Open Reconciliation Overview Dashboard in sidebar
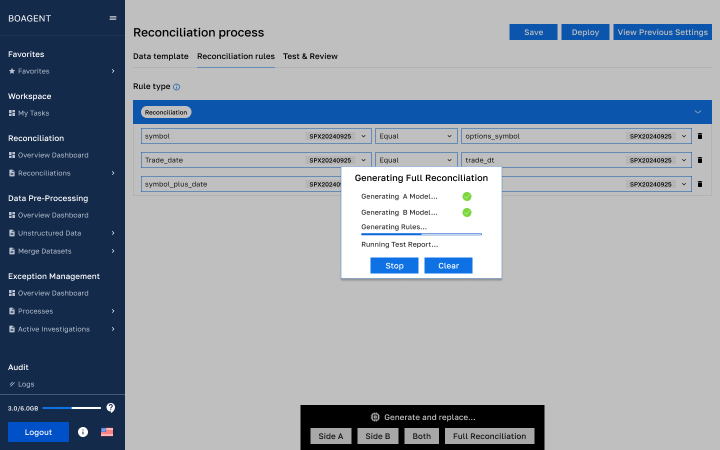Image resolution: width=720 pixels, height=450 pixels. [x=53, y=155]
